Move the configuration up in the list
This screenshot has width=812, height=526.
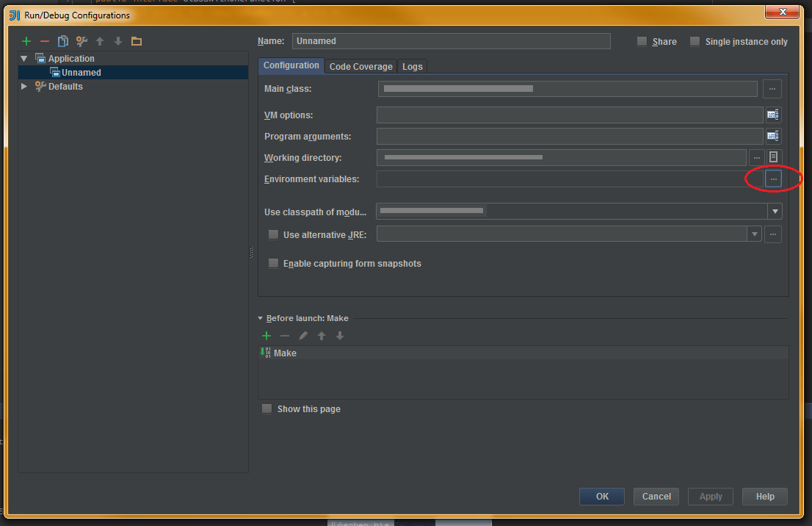pos(100,41)
